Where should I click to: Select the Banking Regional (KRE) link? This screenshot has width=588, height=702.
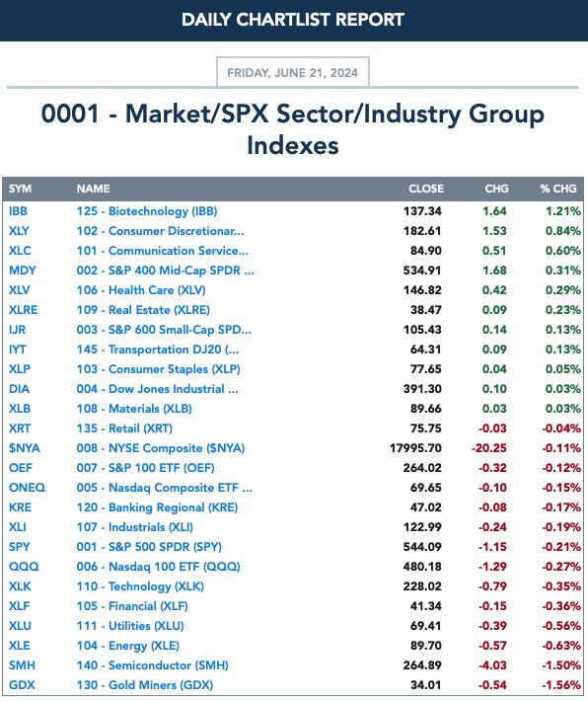pyautogui.click(x=157, y=507)
